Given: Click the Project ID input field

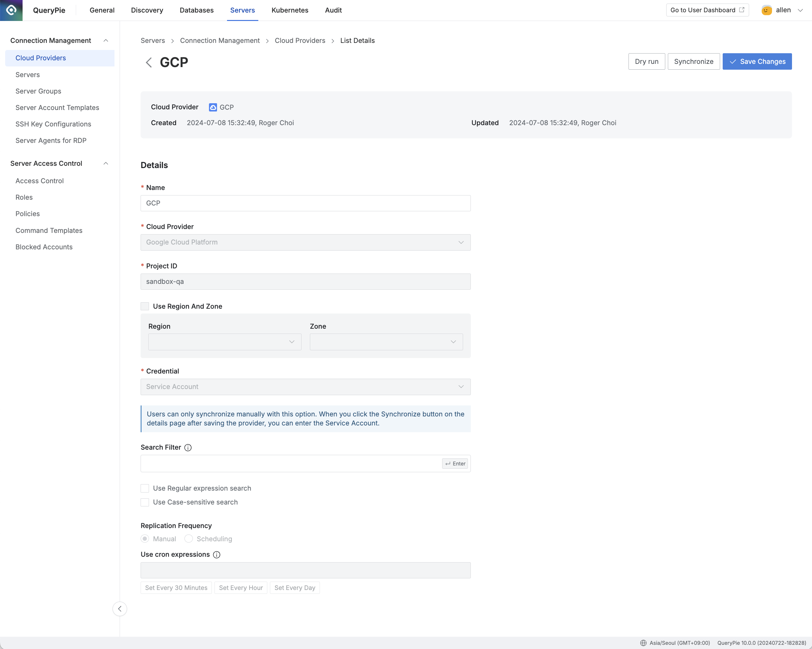Looking at the screenshot, I should [x=305, y=281].
